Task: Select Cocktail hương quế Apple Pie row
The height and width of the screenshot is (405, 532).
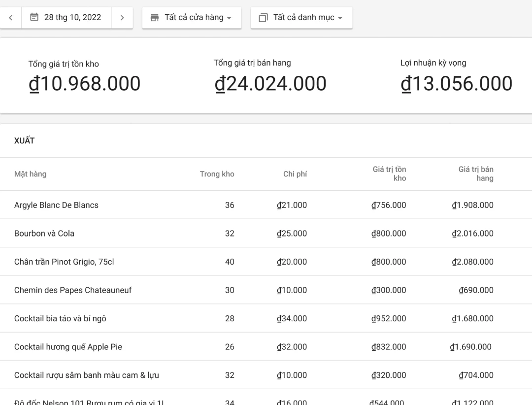Action: click(68, 347)
